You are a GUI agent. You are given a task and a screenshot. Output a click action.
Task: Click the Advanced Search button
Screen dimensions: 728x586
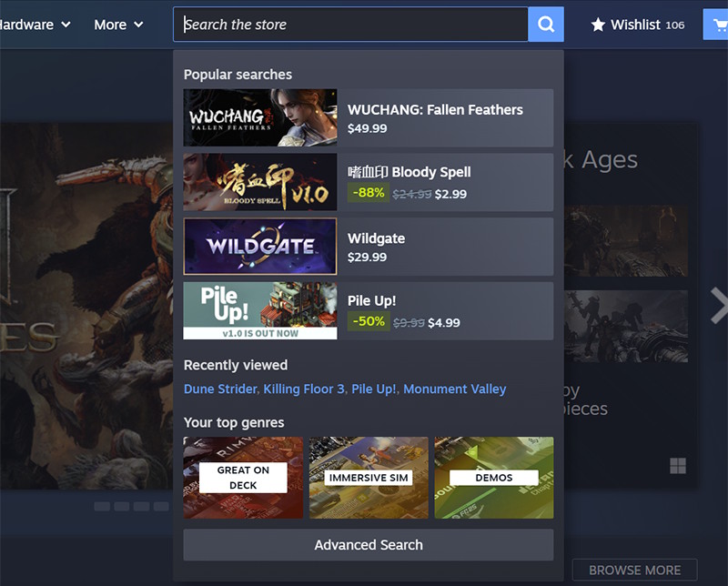coord(369,545)
